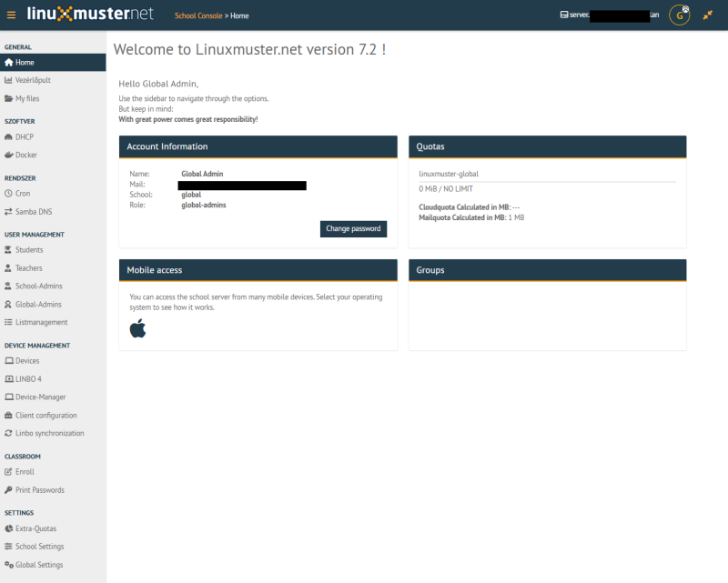Click the Vezérlőpult chart icon
This screenshot has height=583, width=728.
click(8, 80)
